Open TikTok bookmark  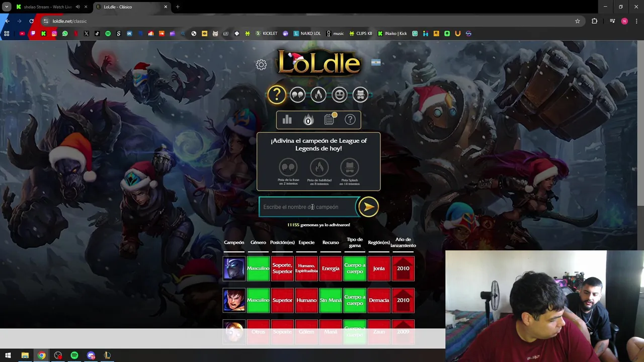pyautogui.click(x=97, y=34)
